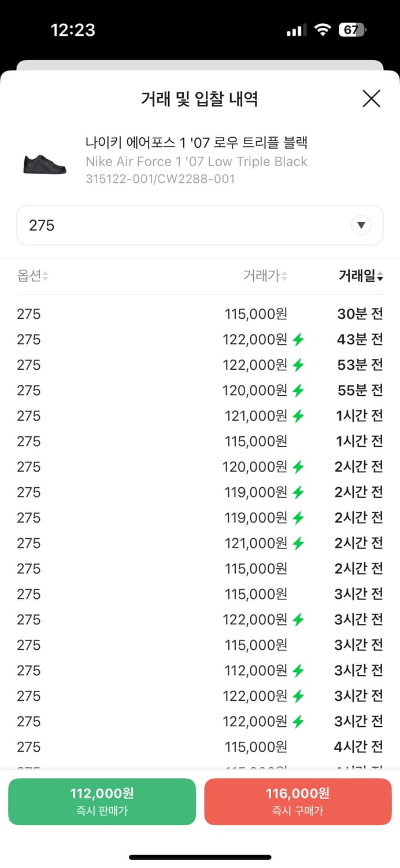Select the 120,000원 55분 전 transaction row
Screen dimensions: 400x868
(200, 391)
